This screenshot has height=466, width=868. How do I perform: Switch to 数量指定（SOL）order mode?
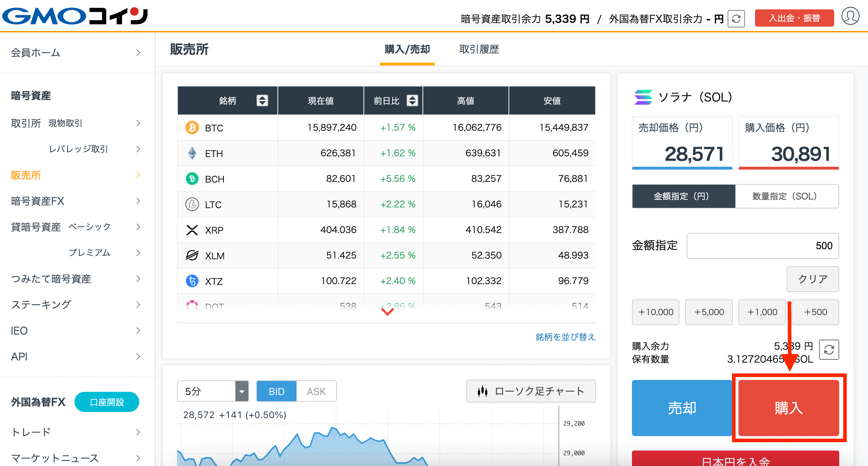pos(787,196)
